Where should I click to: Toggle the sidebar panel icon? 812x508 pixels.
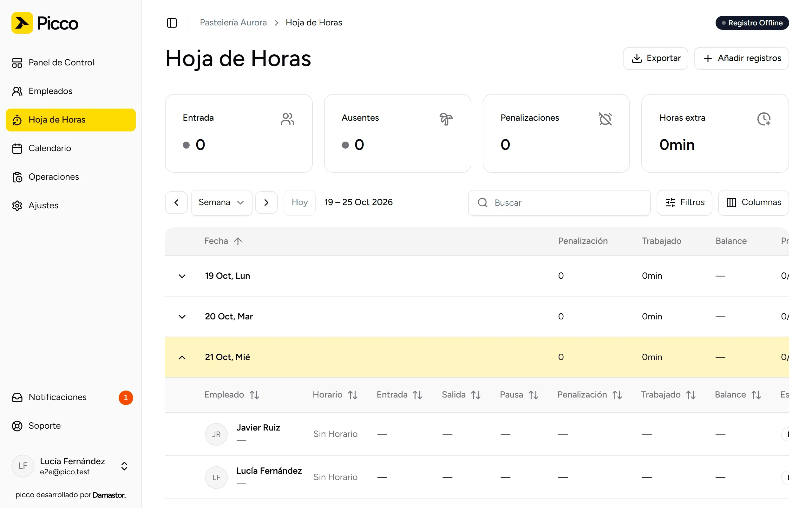[172, 23]
